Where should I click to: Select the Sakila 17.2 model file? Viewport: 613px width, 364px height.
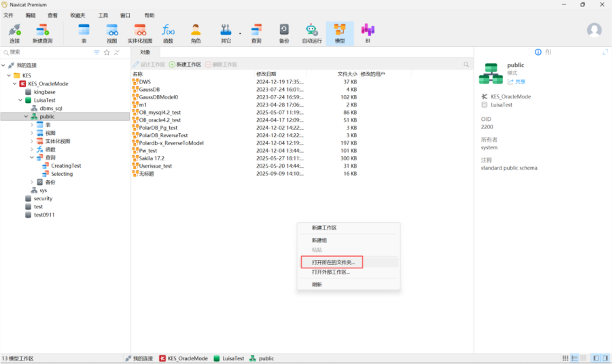[152, 158]
